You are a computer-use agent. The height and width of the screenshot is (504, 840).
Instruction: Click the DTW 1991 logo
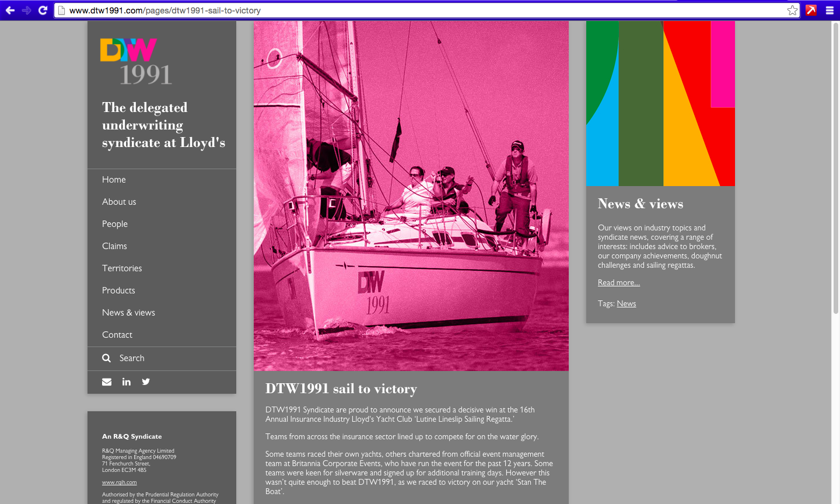(136, 62)
